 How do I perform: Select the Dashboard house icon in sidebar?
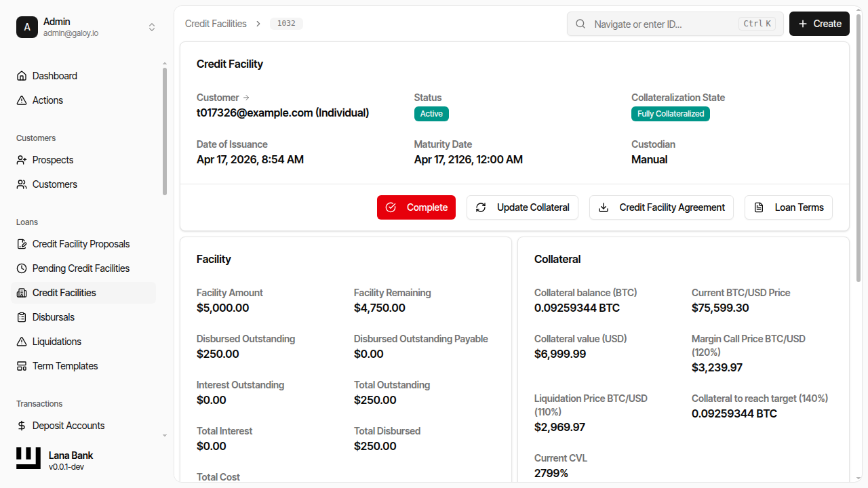coord(21,75)
